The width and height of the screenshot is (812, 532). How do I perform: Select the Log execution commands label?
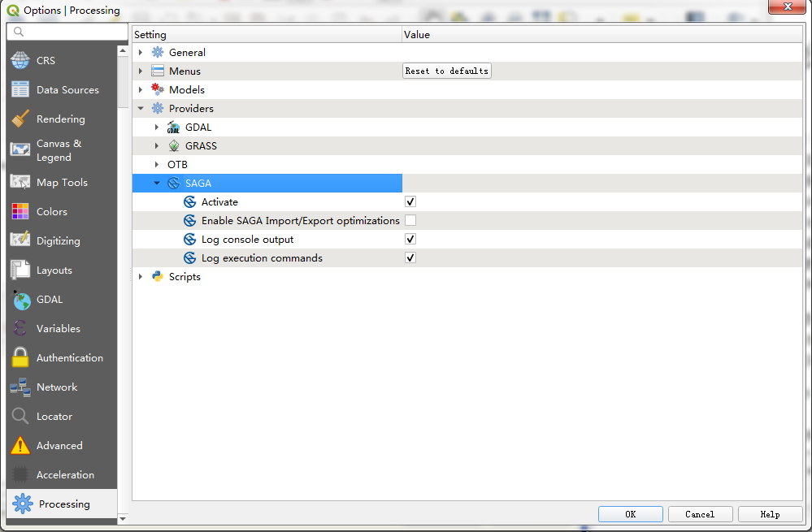pyautogui.click(x=262, y=258)
